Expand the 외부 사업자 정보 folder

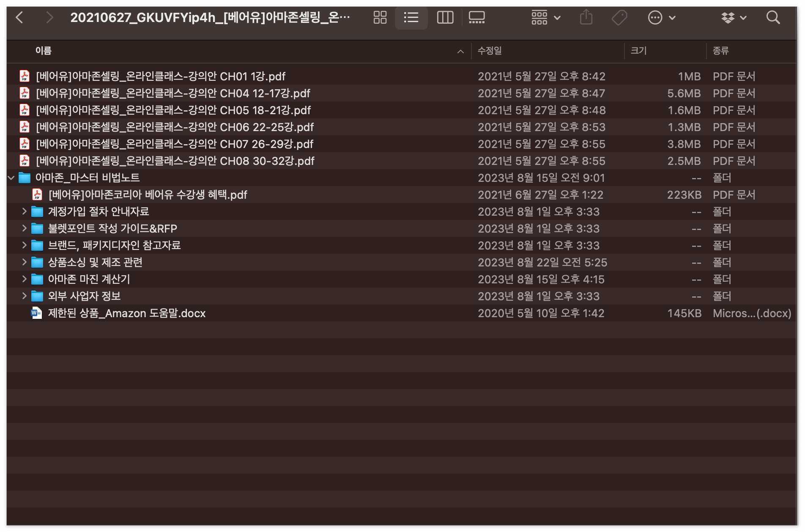click(24, 296)
